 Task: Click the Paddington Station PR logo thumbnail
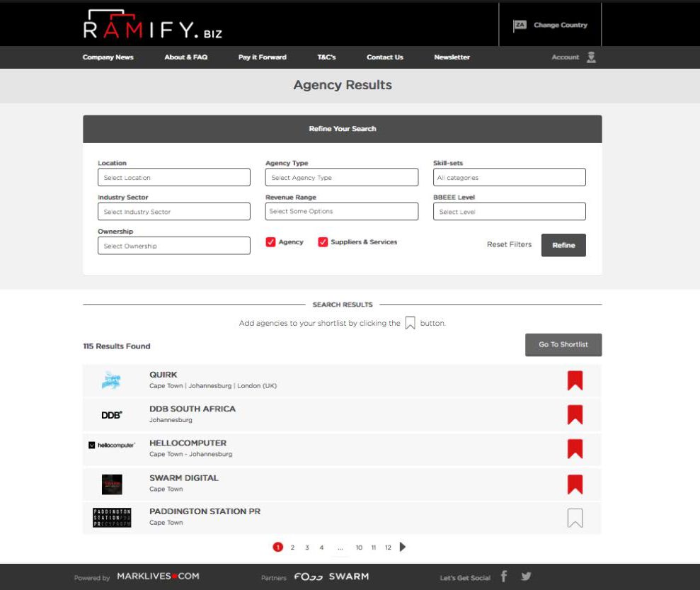[112, 518]
